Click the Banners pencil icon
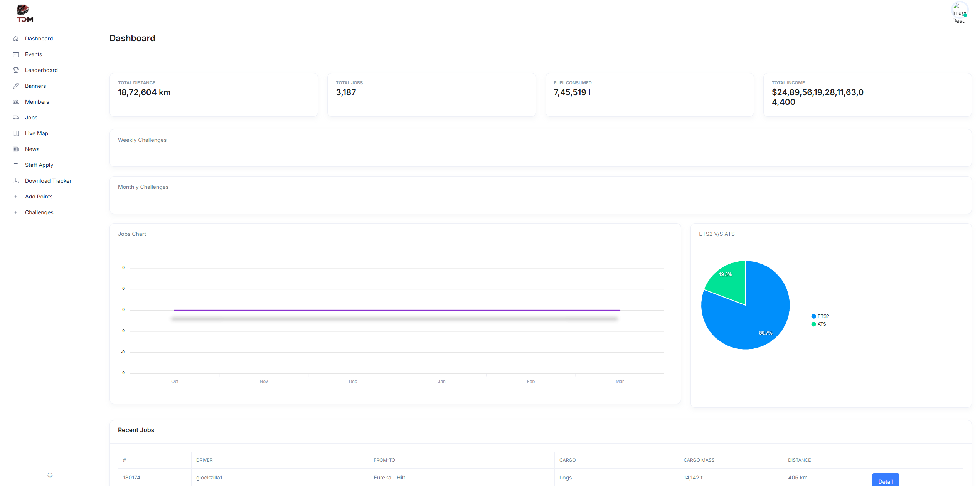This screenshot has width=980, height=486. coord(16,86)
